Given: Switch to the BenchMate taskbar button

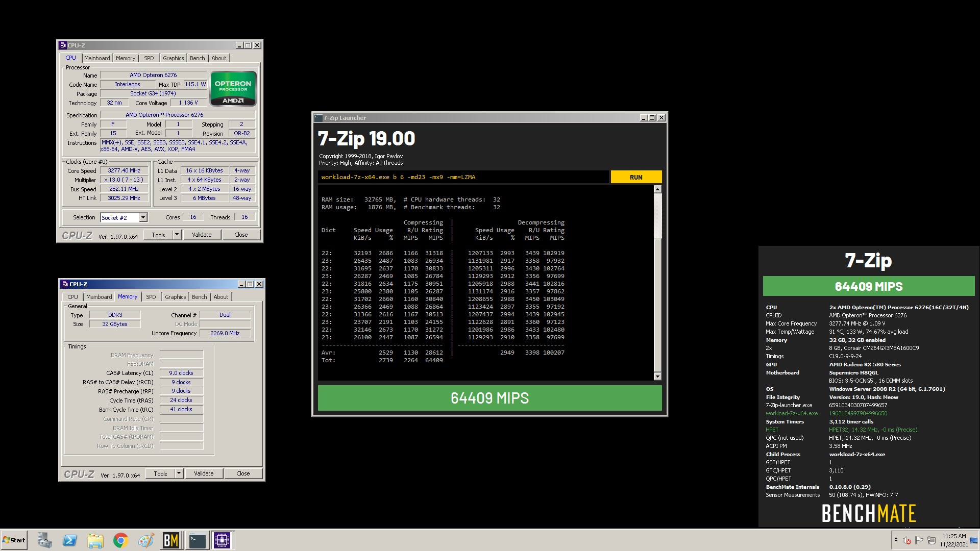Looking at the screenshot, I should [171, 540].
